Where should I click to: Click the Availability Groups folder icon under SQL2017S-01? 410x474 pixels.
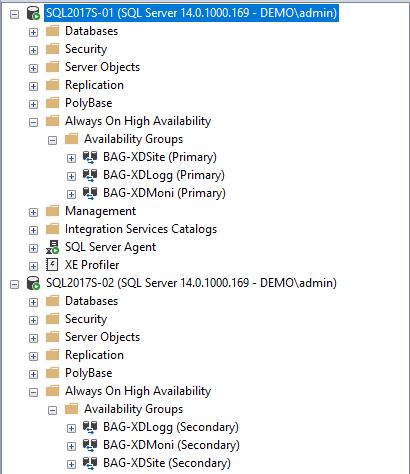pyautogui.click(x=71, y=139)
